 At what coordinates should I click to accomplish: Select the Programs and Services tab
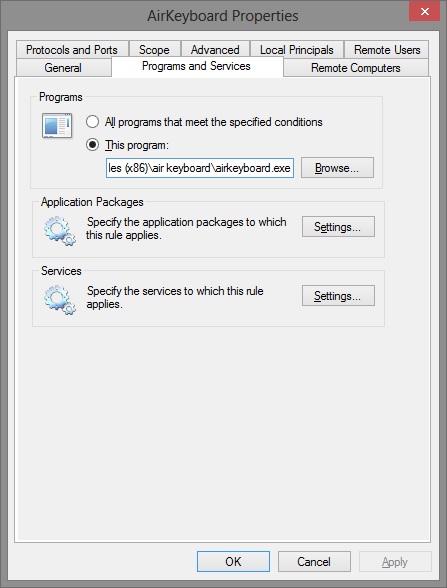pos(196,66)
